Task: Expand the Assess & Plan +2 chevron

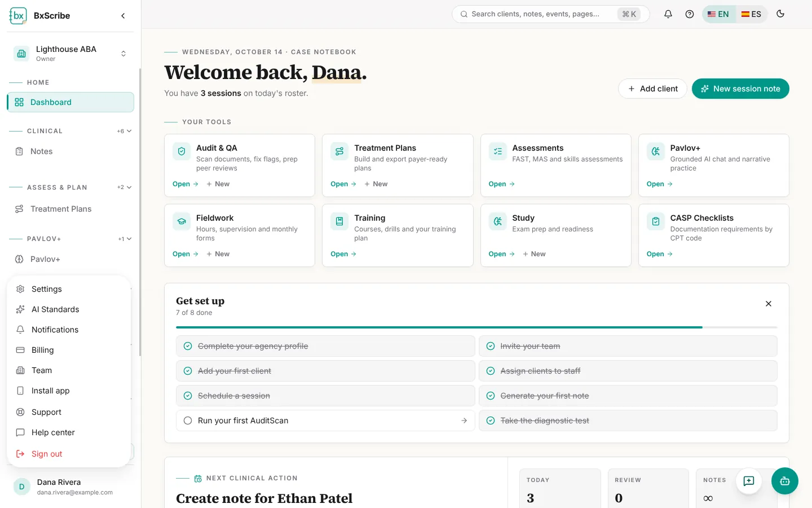Action: pyautogui.click(x=125, y=187)
